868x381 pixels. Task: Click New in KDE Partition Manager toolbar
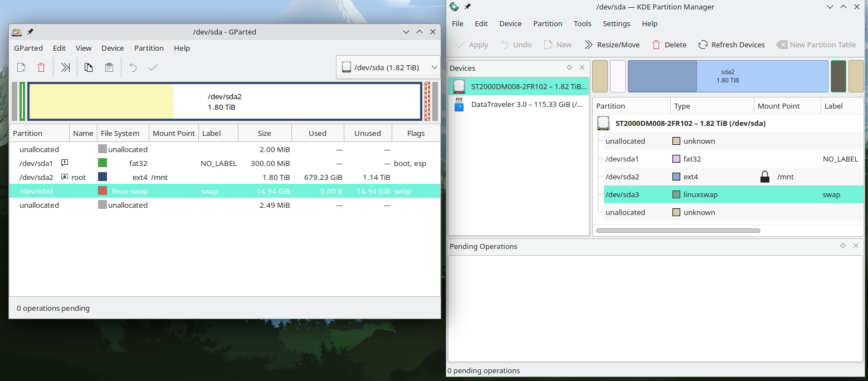(x=558, y=45)
